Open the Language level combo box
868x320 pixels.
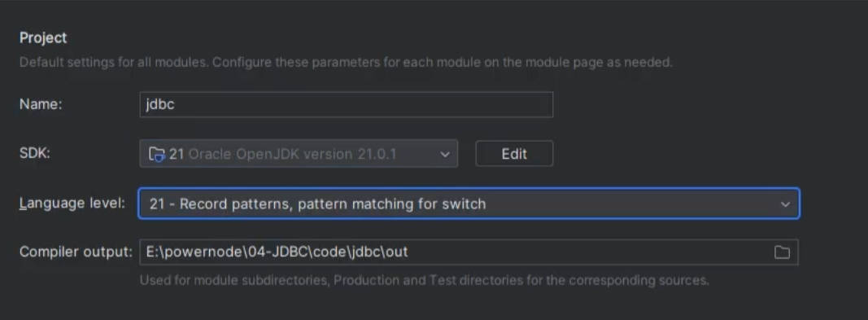click(469, 204)
